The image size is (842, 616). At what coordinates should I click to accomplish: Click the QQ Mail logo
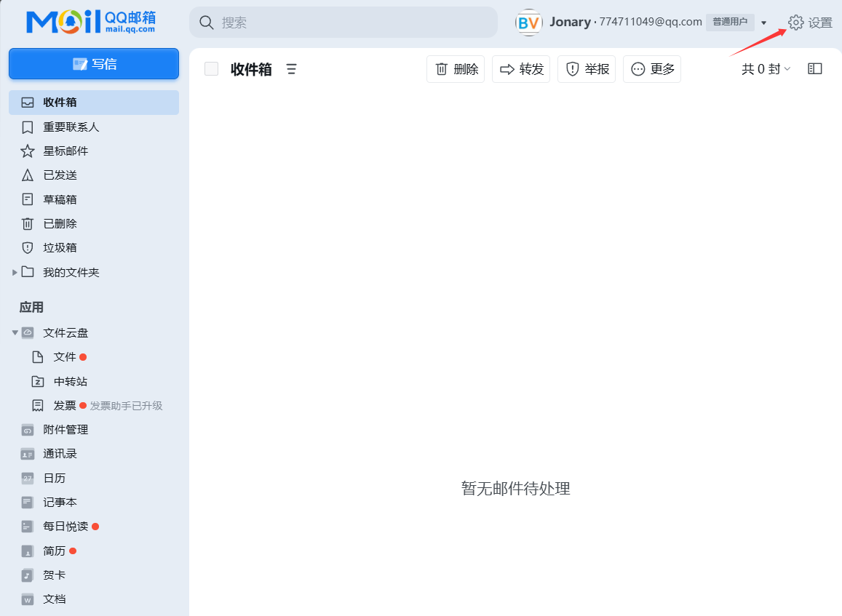[91, 22]
